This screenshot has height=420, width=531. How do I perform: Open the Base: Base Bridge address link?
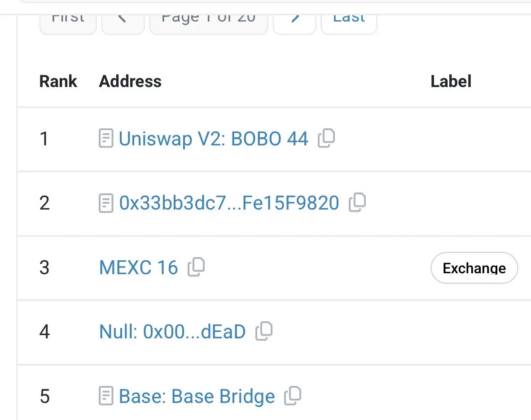197,397
